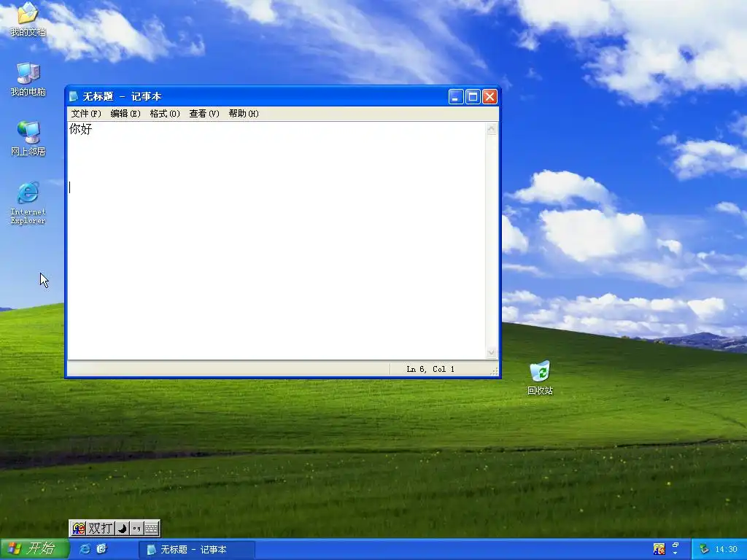Open the 查看(V) menu
This screenshot has height=560, width=747.
pos(204,113)
